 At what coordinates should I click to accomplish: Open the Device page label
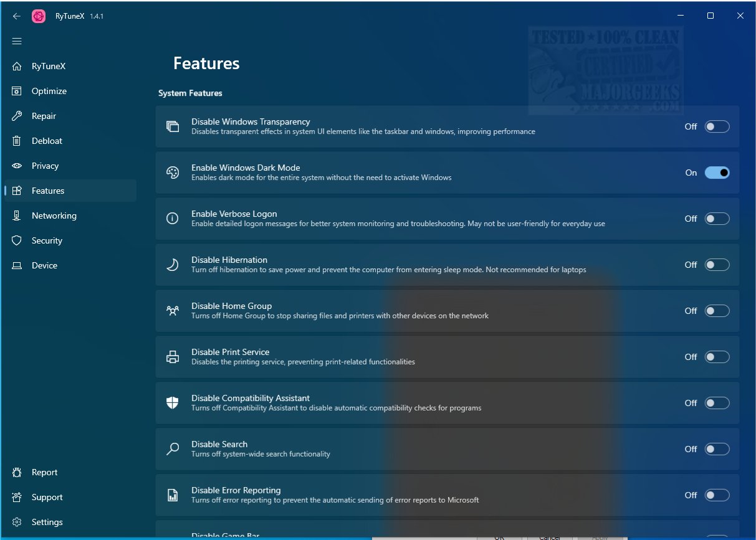coord(44,265)
